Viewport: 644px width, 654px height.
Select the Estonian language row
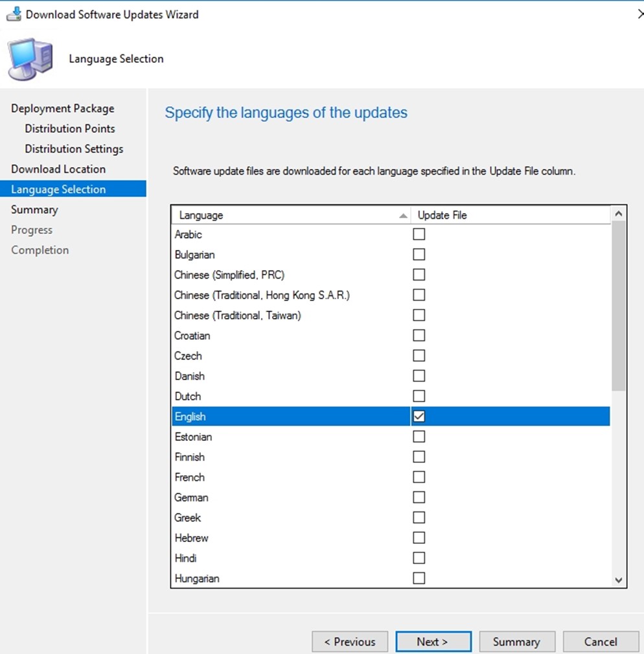tap(391, 436)
